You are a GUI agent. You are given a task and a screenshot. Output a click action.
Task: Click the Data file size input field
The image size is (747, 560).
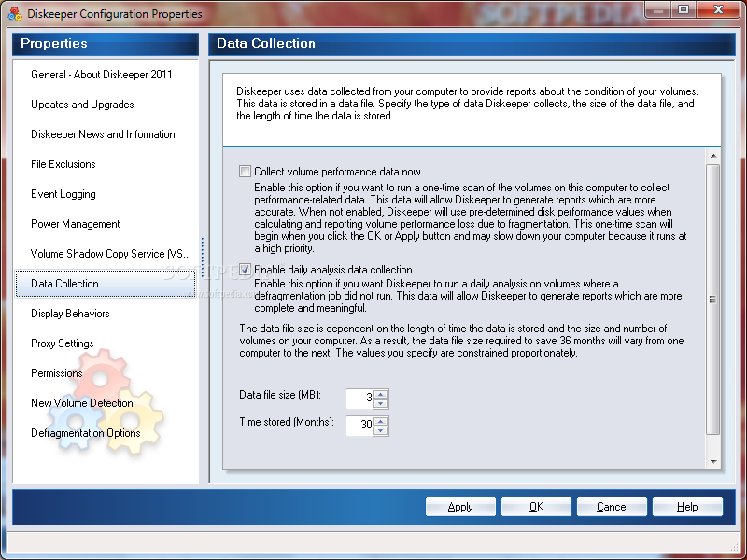pos(360,399)
